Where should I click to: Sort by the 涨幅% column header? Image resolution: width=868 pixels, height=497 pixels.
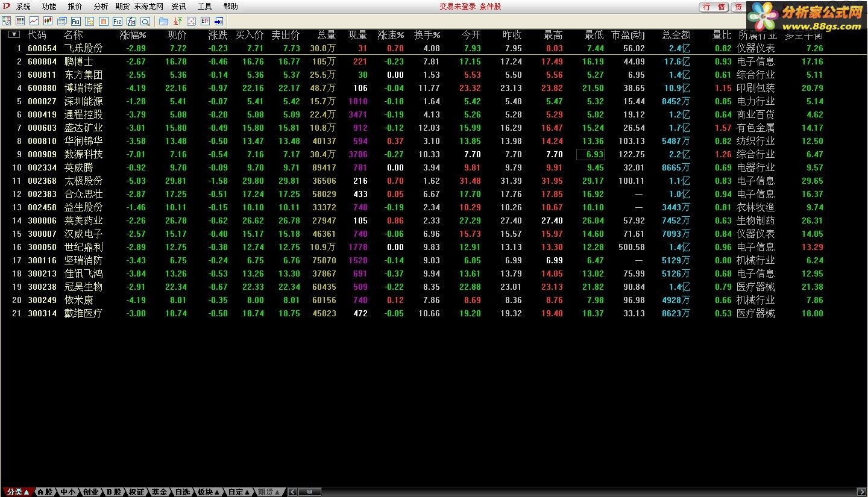[x=133, y=35]
